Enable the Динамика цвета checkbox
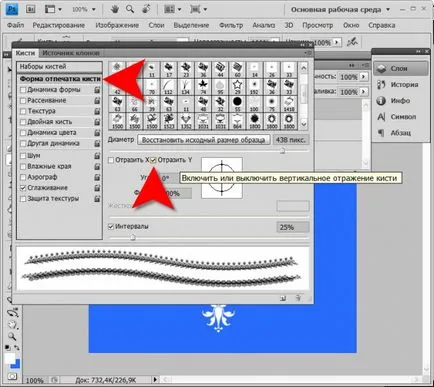The image size is (434, 387). click(23, 133)
